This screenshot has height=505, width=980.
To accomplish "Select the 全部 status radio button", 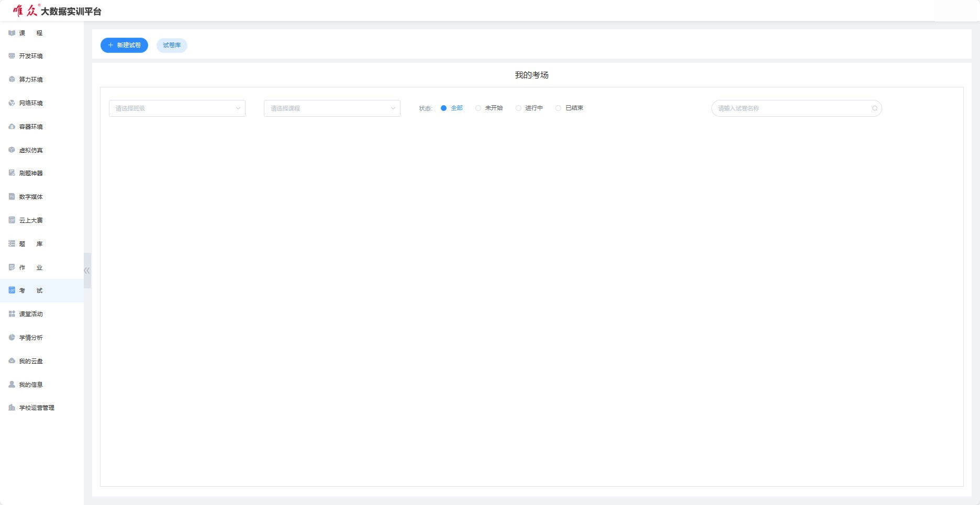I will point(443,108).
